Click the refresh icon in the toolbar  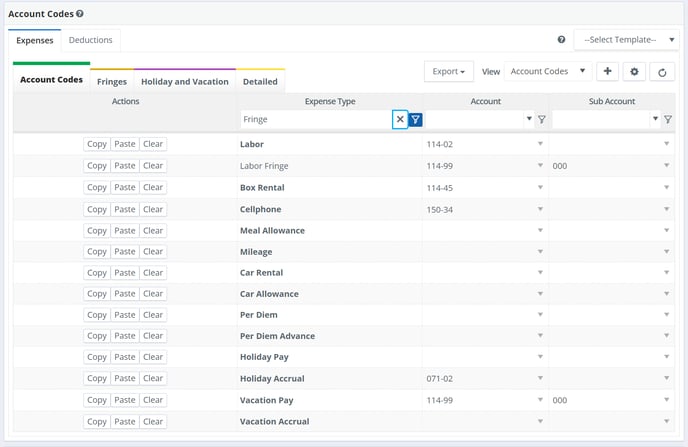(661, 72)
